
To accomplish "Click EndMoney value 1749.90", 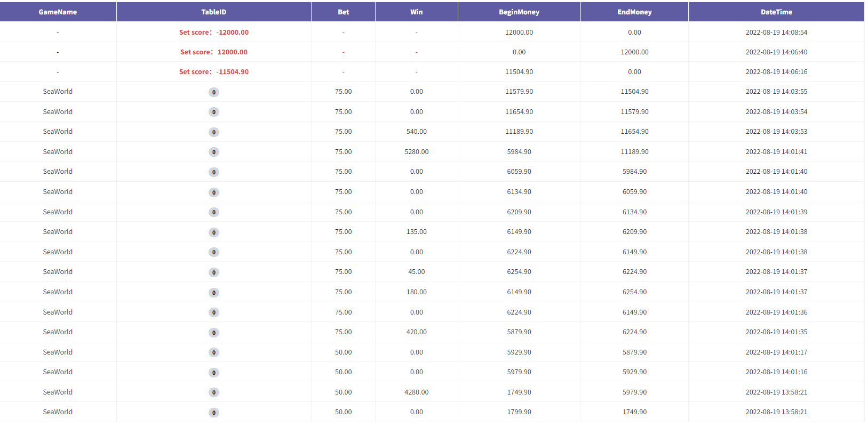I will (x=634, y=412).
